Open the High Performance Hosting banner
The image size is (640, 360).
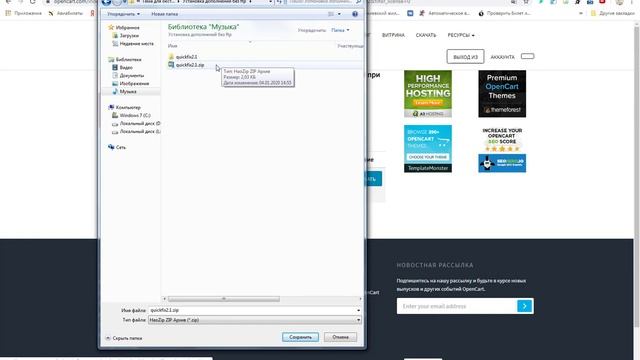(428, 93)
